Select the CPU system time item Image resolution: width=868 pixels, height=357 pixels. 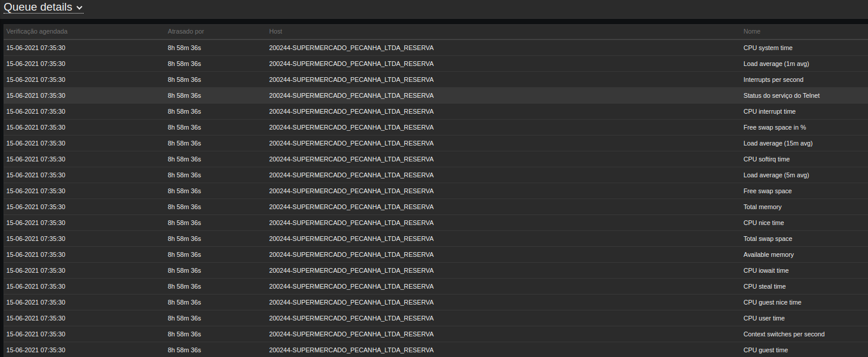(768, 48)
